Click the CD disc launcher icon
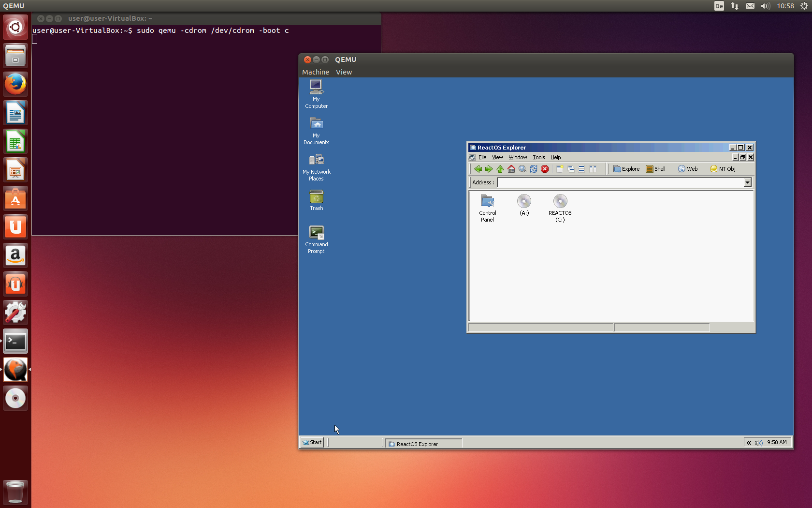 coord(15,398)
